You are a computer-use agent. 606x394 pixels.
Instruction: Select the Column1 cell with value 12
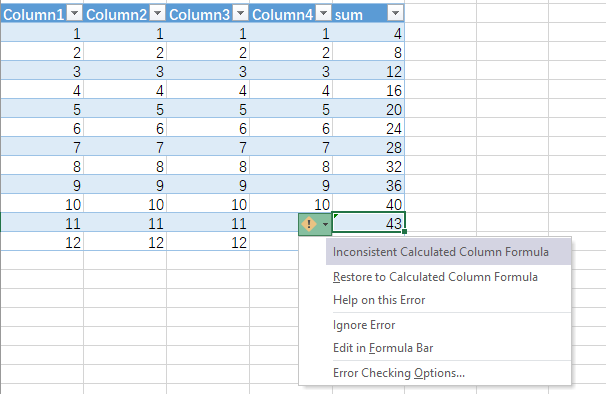[42, 242]
